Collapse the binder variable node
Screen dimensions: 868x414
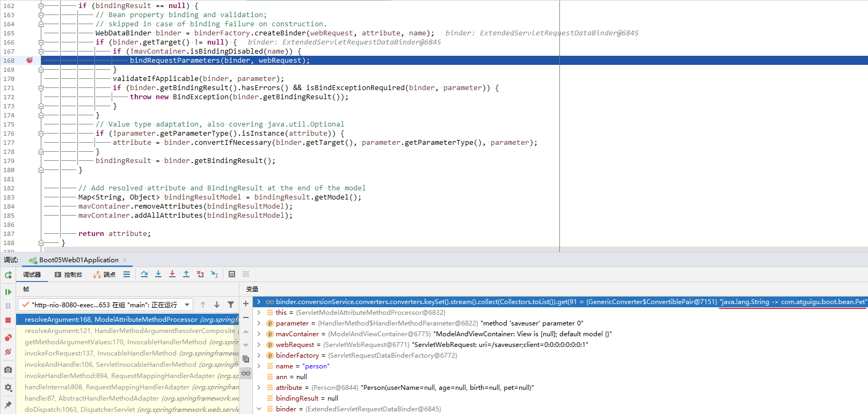click(x=259, y=409)
